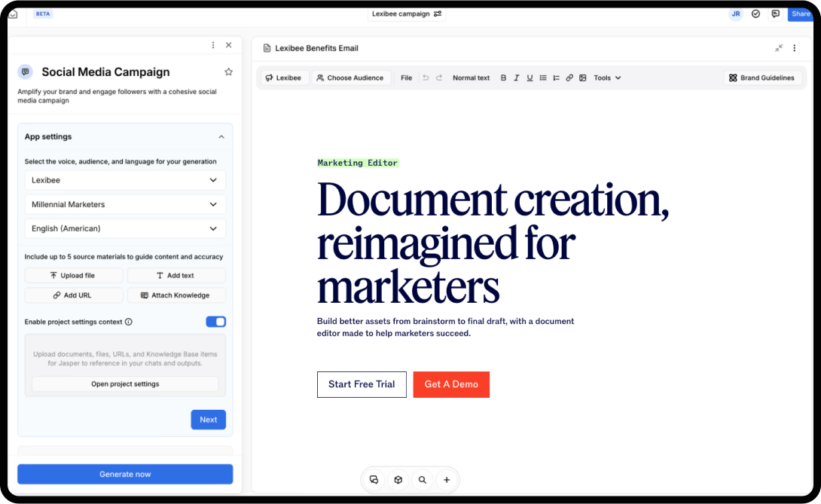Click Generate now

125,474
